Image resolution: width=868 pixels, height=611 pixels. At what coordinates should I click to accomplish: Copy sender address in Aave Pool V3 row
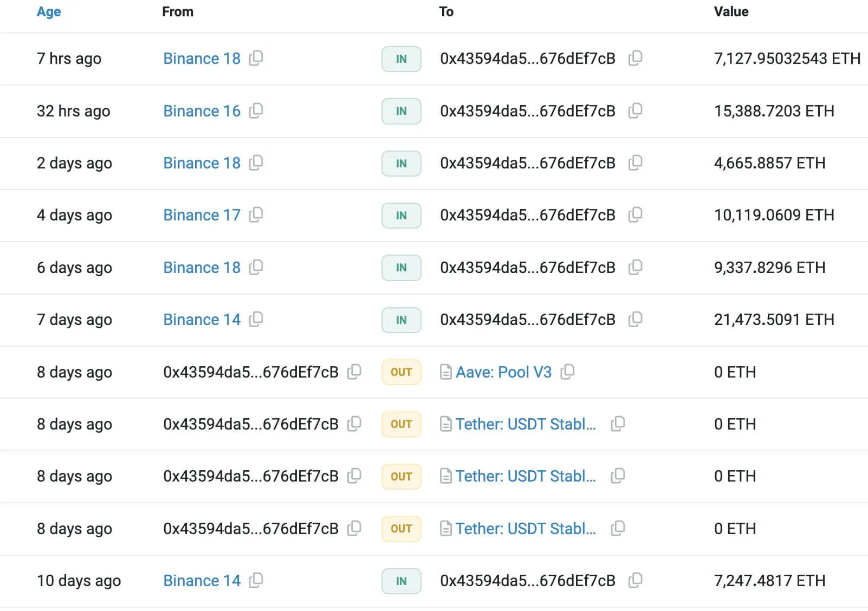[354, 372]
